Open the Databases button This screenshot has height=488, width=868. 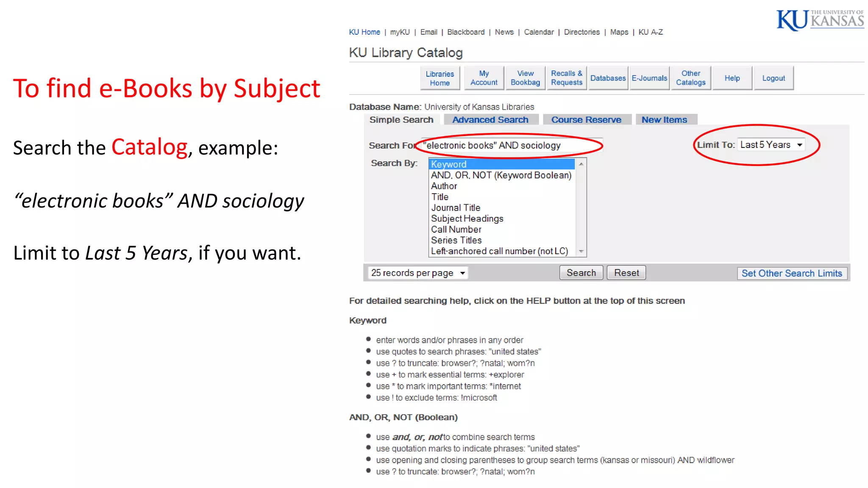(x=608, y=78)
